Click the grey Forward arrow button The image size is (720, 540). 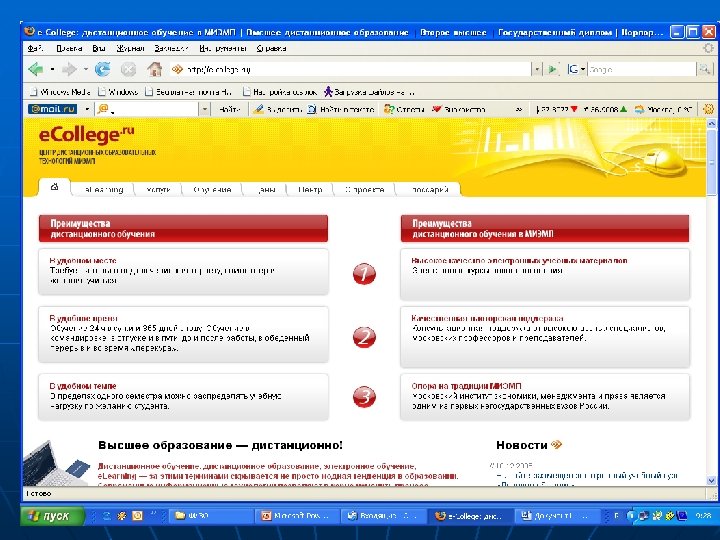pos(69,69)
